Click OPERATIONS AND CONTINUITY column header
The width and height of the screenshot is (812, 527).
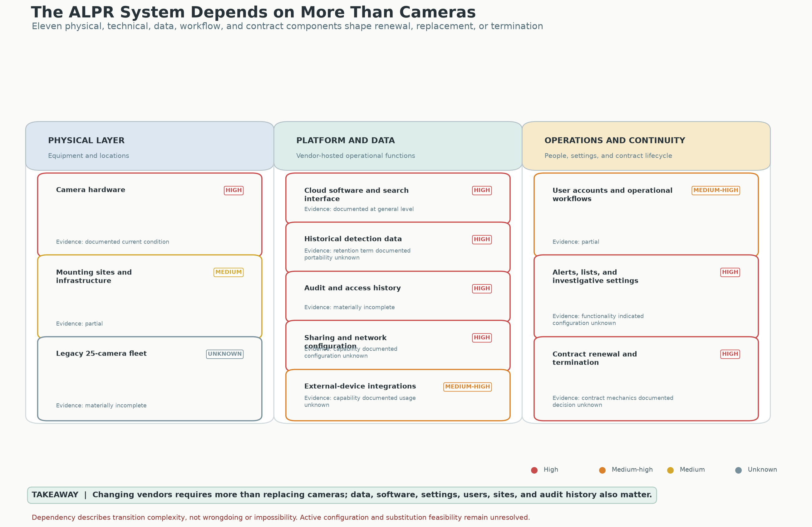coord(646,146)
